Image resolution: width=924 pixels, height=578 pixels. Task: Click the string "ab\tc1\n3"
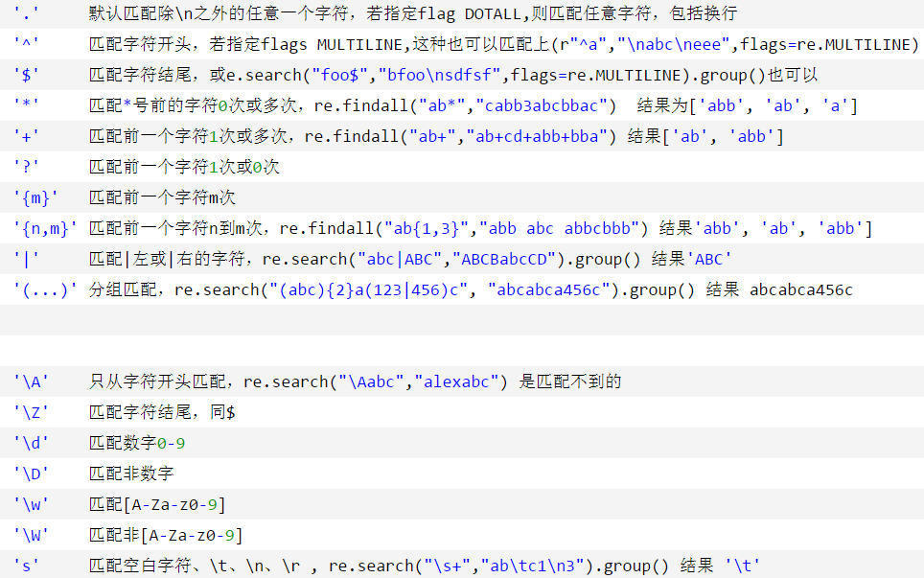coord(533,565)
